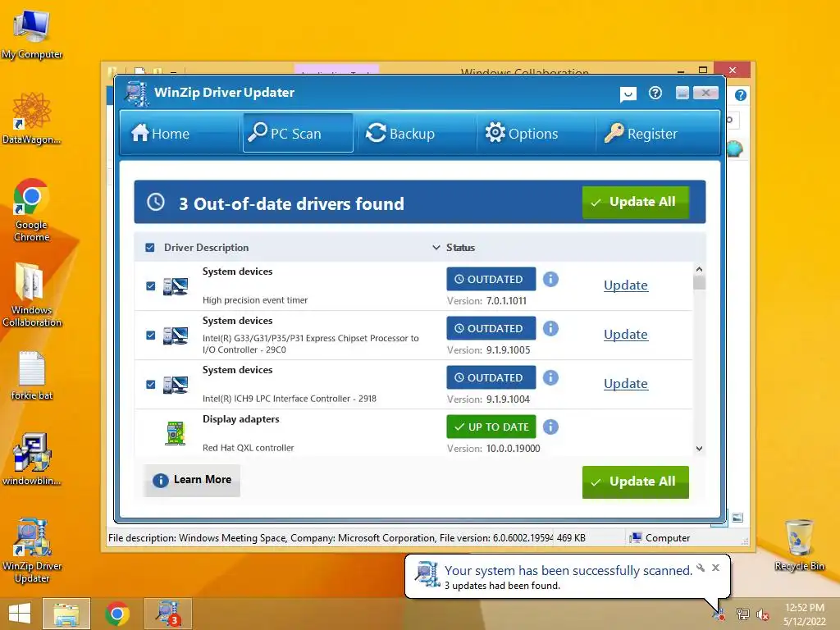
Task: Click the top Update All button
Action: [636, 202]
